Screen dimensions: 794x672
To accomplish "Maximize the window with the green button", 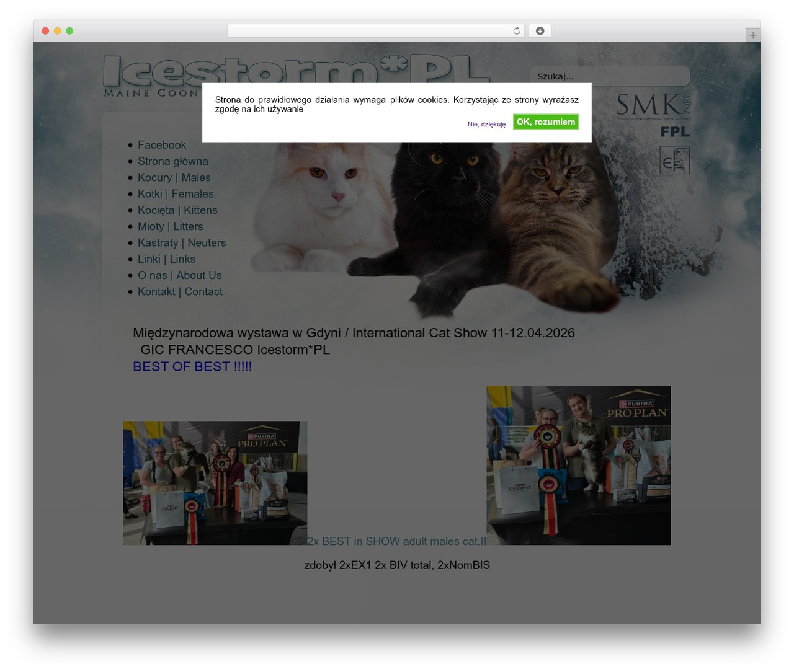I will [69, 31].
